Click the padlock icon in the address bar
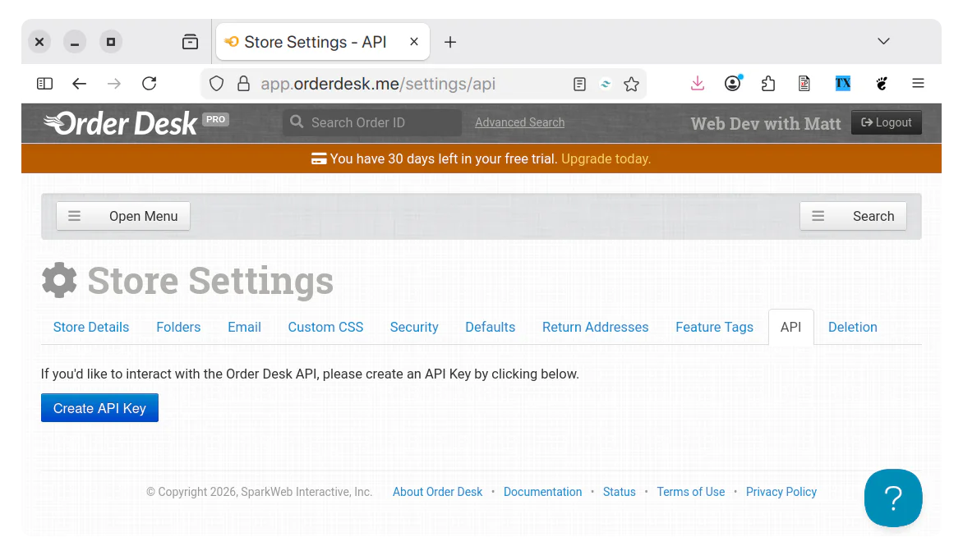The image size is (963, 560). (242, 83)
